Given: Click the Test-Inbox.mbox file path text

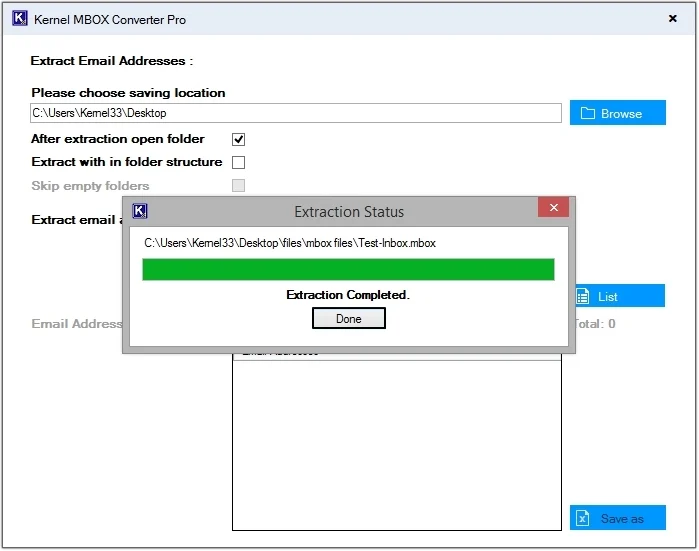Looking at the screenshot, I should 290,243.
